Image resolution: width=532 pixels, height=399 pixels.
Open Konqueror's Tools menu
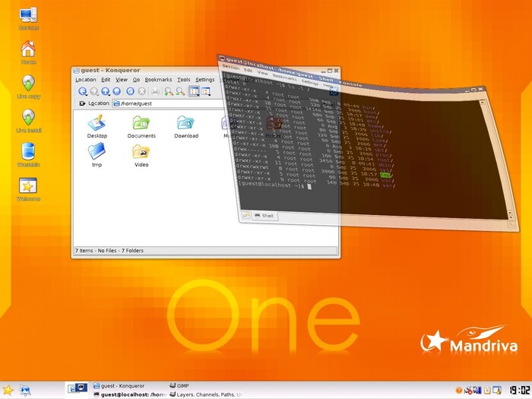tap(184, 79)
